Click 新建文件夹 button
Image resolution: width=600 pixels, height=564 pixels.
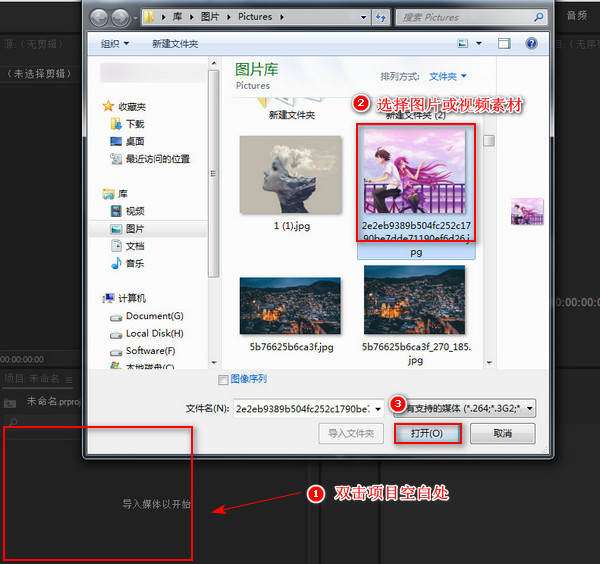175,44
